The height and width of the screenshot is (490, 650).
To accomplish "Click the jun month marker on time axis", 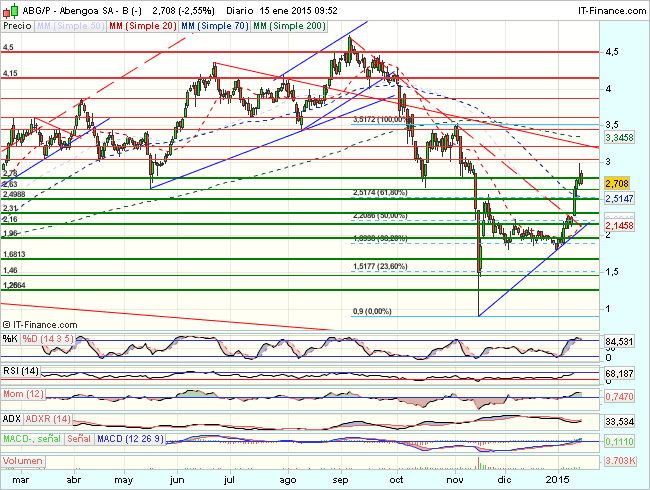I will [177, 480].
